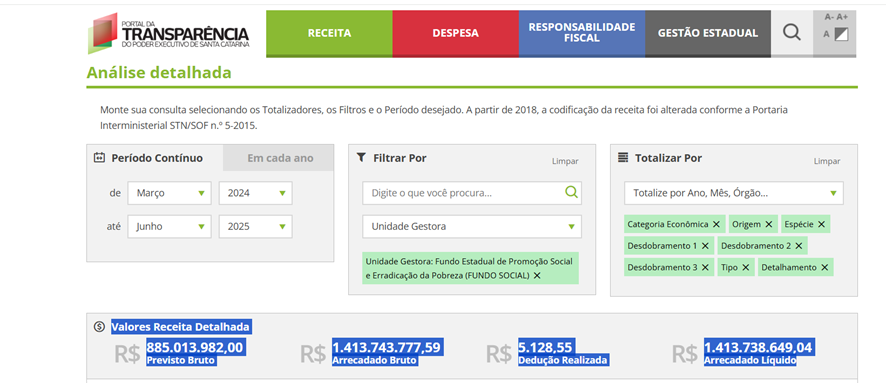886x383 pixels.
Task: Remove the Unidade Gestora filter tag
Action: 537,276
